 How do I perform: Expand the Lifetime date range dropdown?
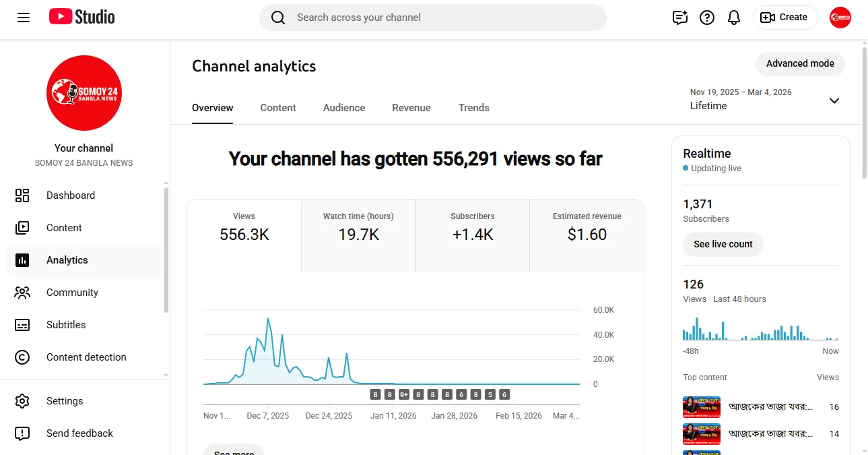[x=765, y=100]
